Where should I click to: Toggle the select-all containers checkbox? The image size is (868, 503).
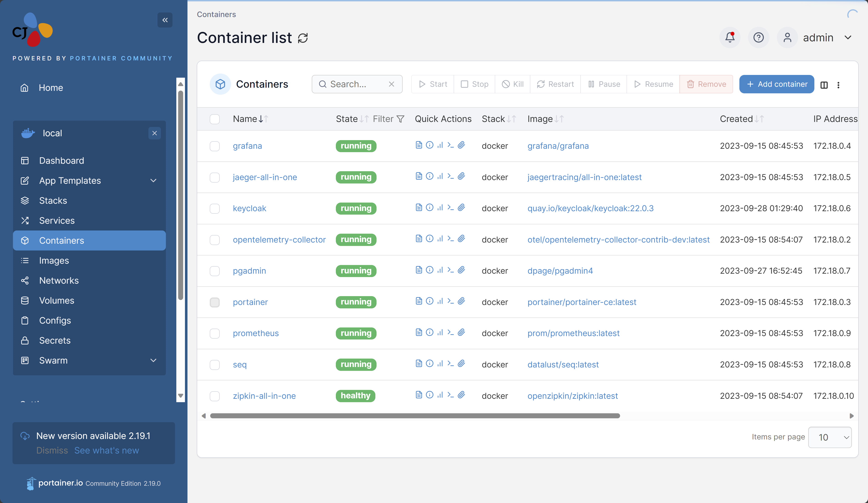point(215,119)
